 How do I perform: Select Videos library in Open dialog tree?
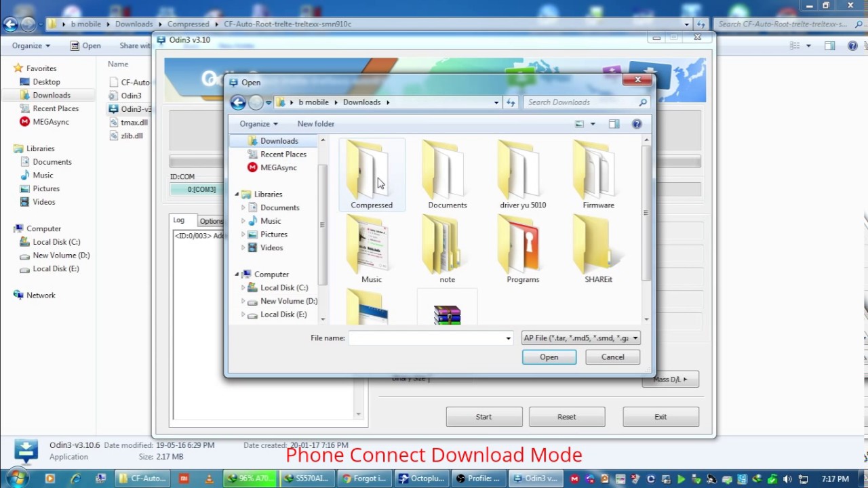266,247
